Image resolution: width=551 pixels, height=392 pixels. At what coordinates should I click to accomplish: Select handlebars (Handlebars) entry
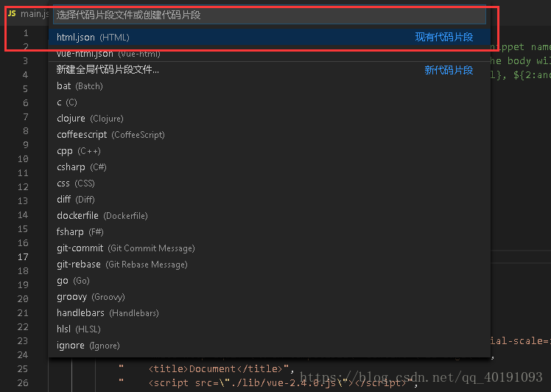click(x=269, y=312)
